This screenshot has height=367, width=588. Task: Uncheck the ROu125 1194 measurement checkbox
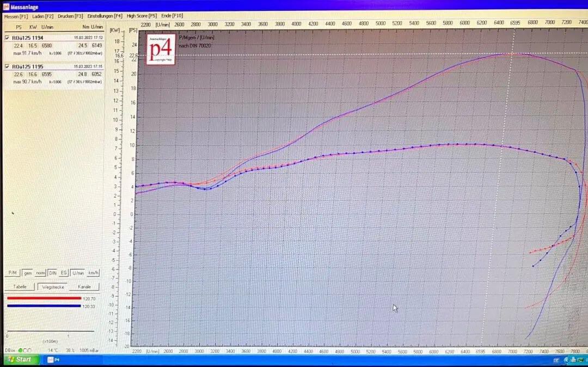tap(7, 38)
